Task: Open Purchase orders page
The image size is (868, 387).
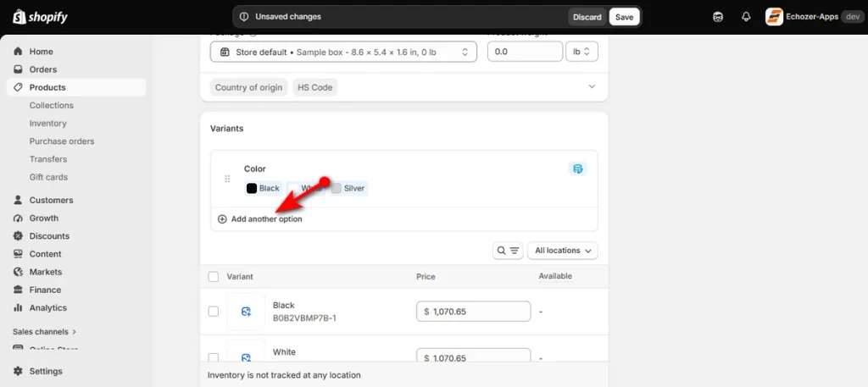Action: (x=62, y=141)
